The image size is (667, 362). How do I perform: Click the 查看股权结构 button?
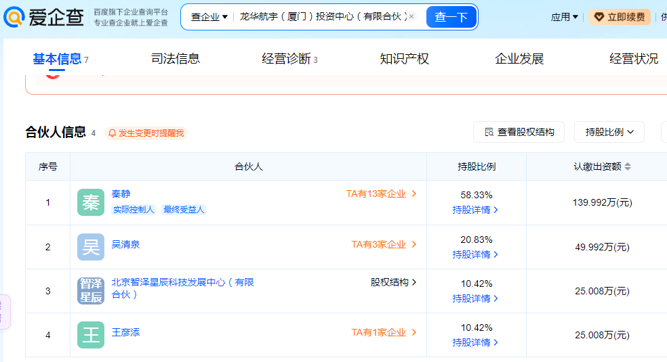click(x=519, y=132)
